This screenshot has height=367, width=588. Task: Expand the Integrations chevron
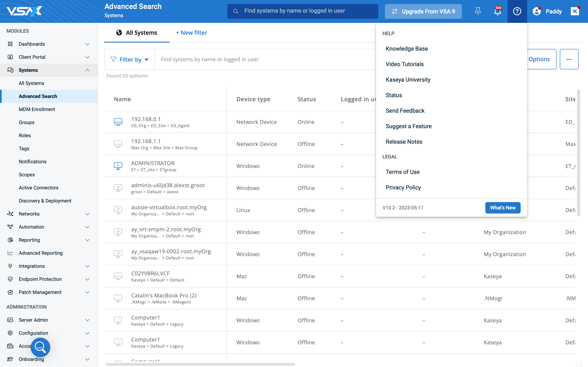(x=87, y=266)
